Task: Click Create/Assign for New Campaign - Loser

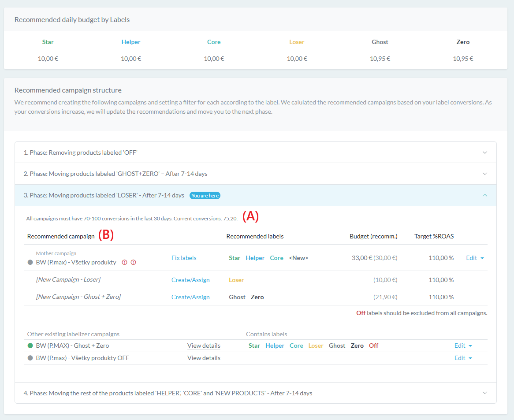Action: (190, 280)
